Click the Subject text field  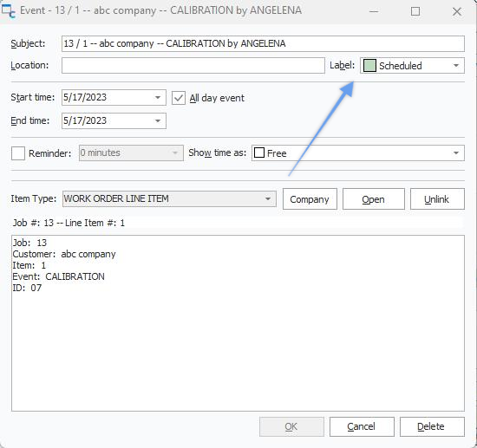click(x=263, y=43)
